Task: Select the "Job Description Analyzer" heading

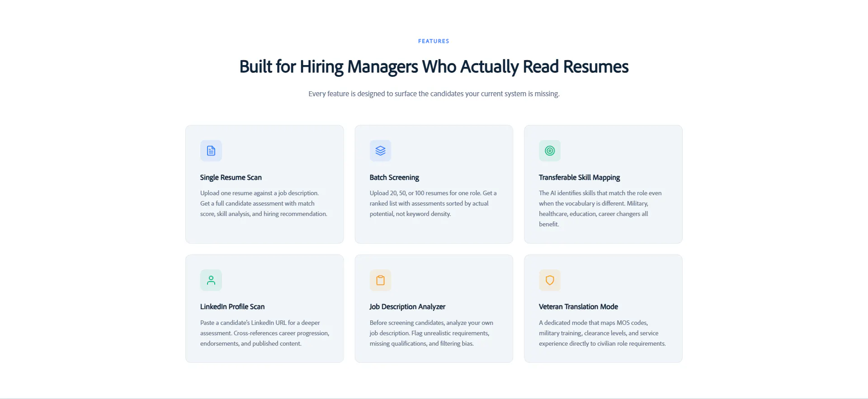Action: 407,307
